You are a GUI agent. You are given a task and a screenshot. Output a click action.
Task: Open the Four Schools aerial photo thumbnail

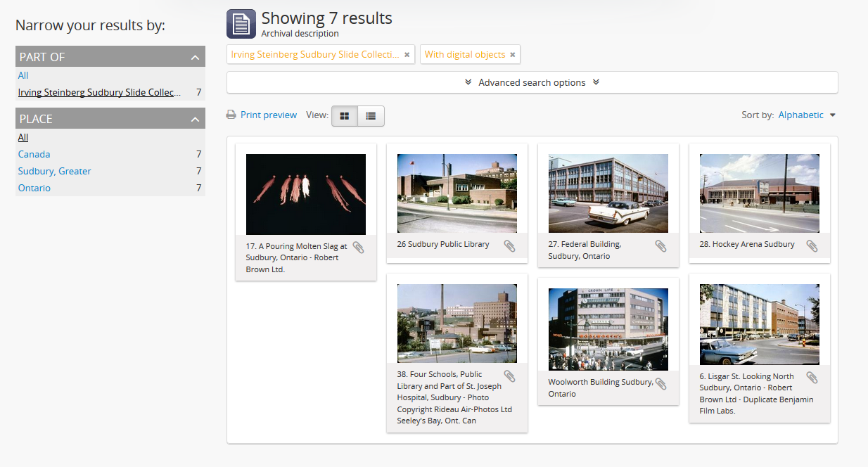[457, 324]
